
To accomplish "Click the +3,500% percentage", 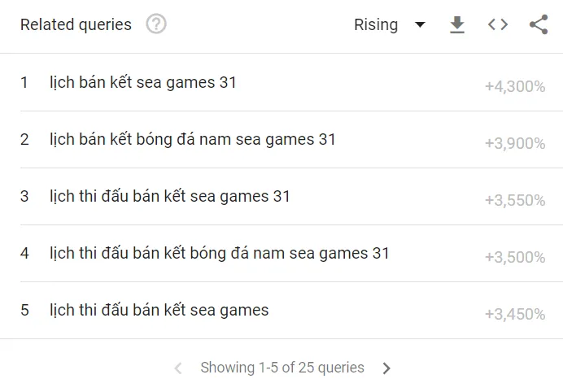I will 515,257.
